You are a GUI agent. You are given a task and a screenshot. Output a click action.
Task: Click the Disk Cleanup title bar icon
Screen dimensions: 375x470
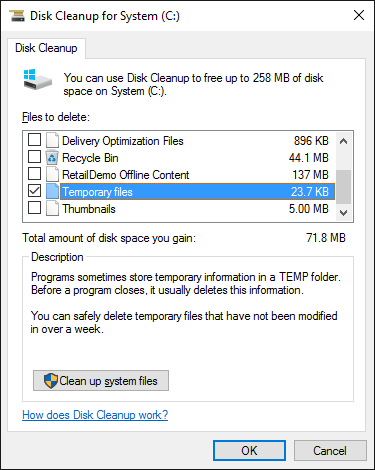(17, 16)
